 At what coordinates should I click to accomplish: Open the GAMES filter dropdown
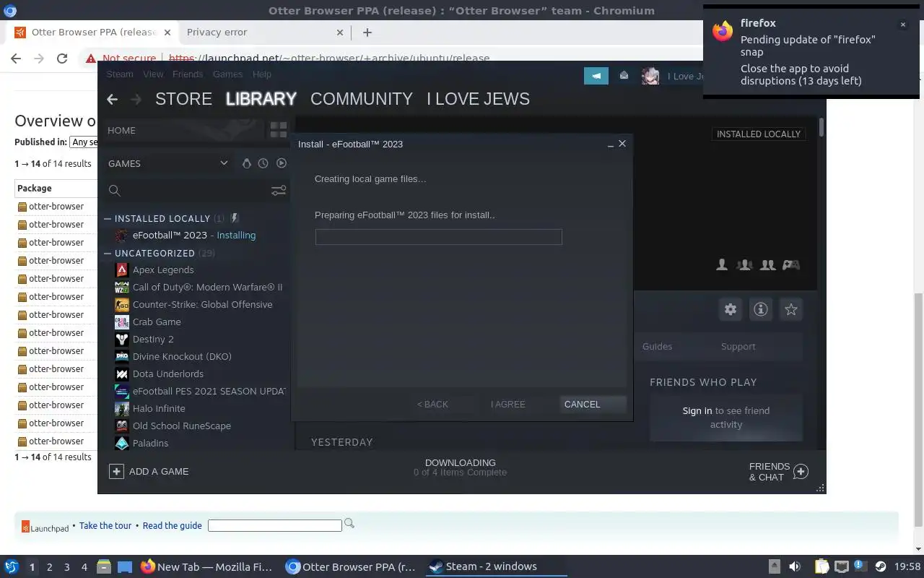click(167, 163)
